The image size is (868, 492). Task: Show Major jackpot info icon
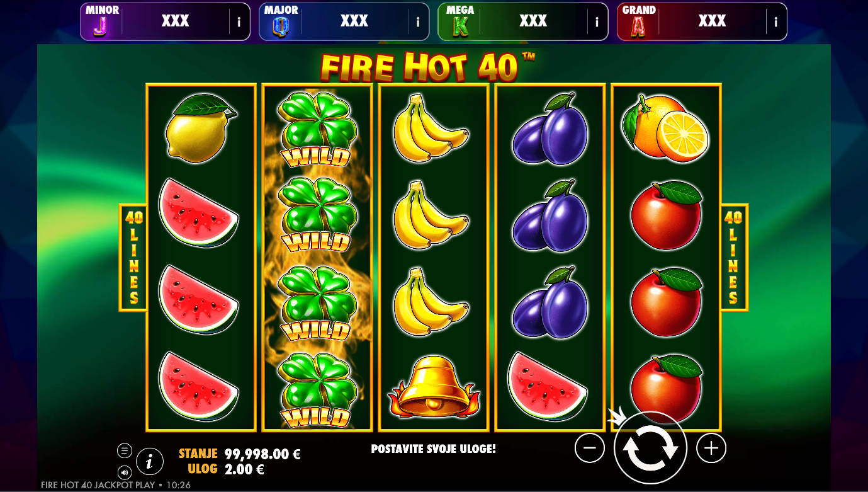[418, 22]
